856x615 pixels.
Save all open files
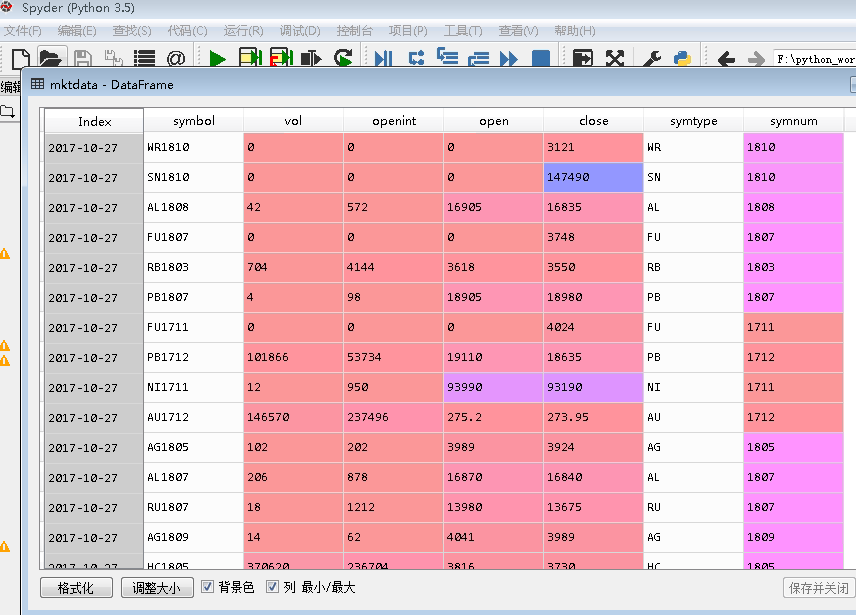coord(113,58)
